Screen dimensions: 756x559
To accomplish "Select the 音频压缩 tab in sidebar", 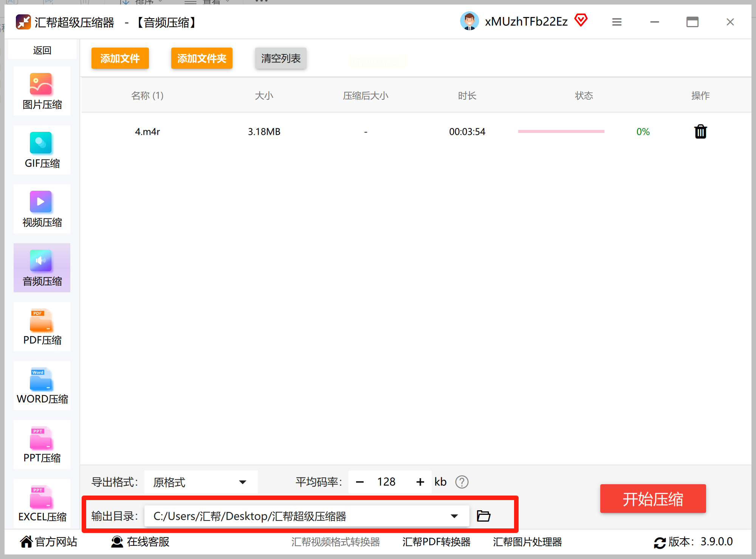I will 42,268.
